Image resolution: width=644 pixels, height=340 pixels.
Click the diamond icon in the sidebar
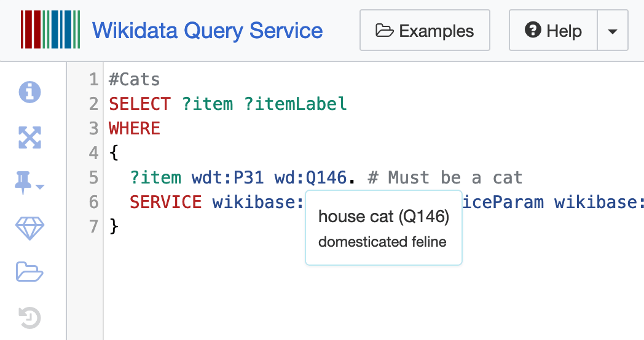pyautogui.click(x=29, y=228)
